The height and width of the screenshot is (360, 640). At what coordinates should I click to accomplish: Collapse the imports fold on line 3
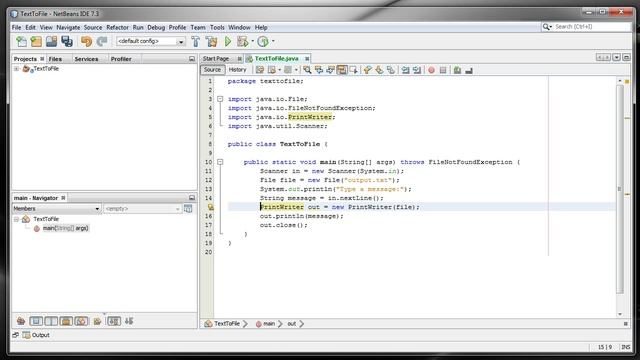220,99
